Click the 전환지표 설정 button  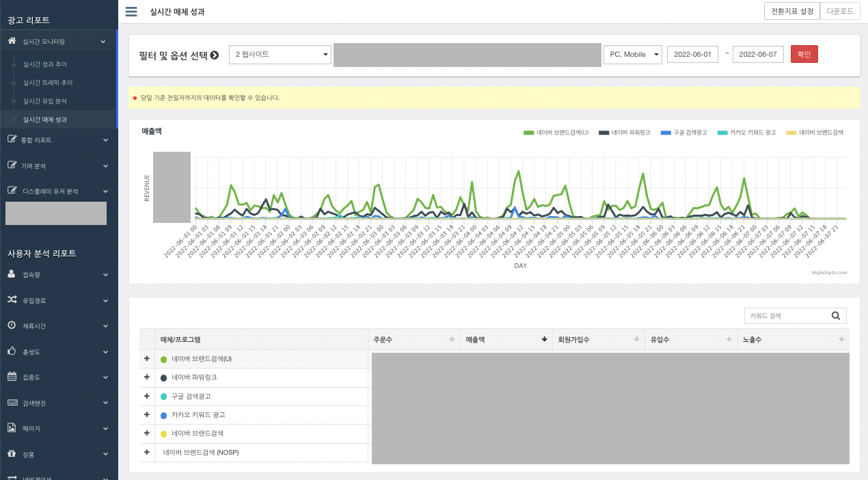791,12
